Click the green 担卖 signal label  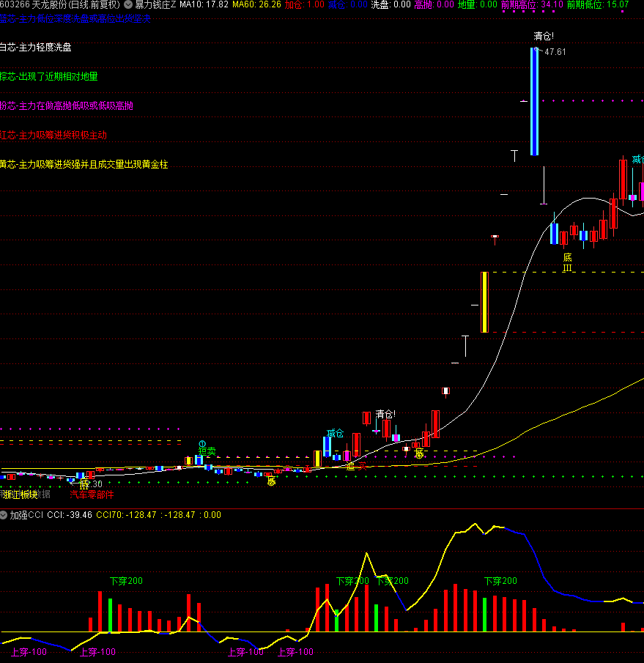207,452
